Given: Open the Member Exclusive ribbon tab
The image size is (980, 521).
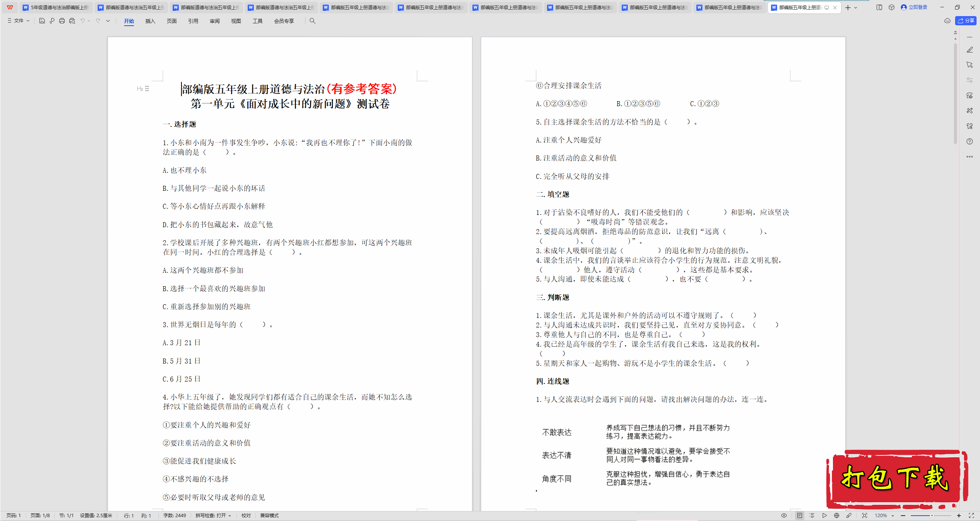Looking at the screenshot, I should point(284,21).
